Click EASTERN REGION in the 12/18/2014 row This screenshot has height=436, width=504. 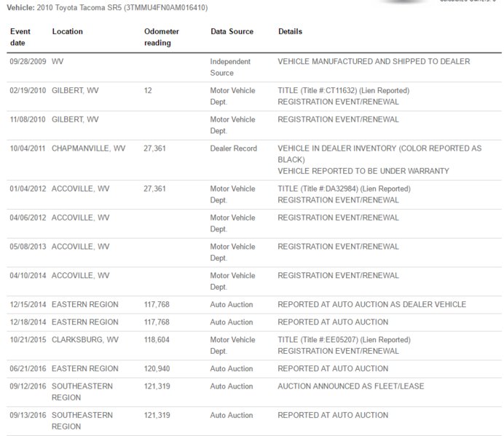click(x=85, y=322)
